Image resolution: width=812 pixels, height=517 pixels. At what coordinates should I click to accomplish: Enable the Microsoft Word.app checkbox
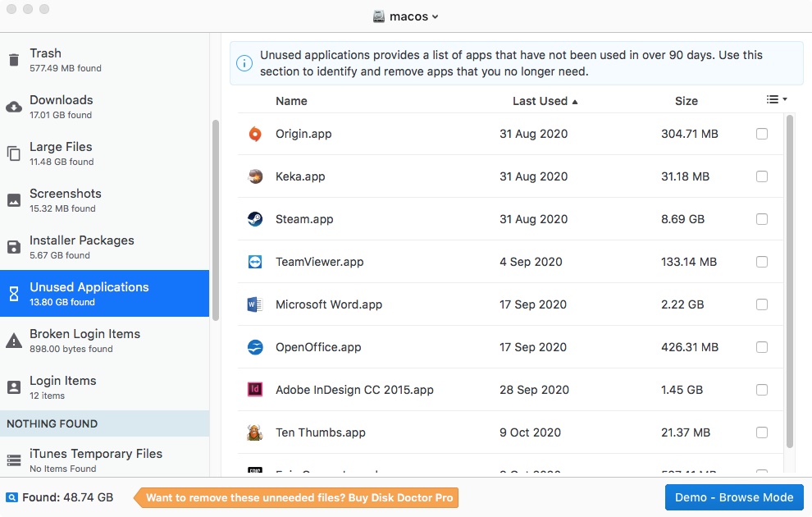pos(762,304)
